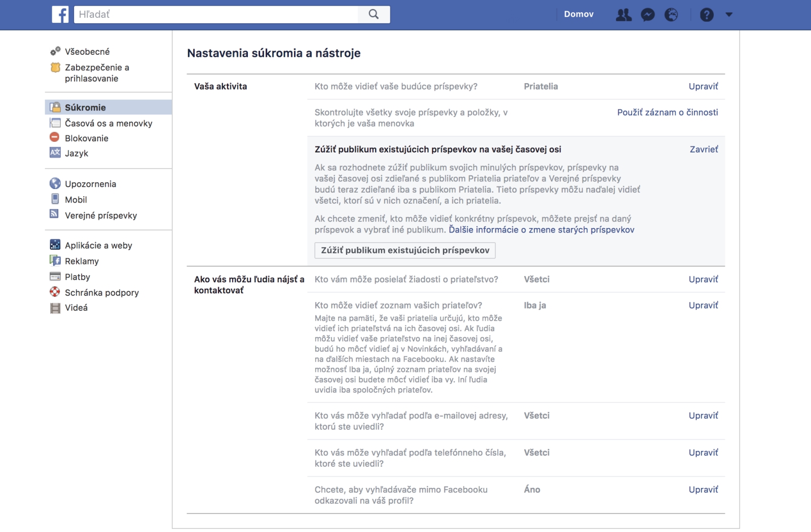Open Zabezpečenie a prihlasovanie settings

pyautogui.click(x=97, y=73)
